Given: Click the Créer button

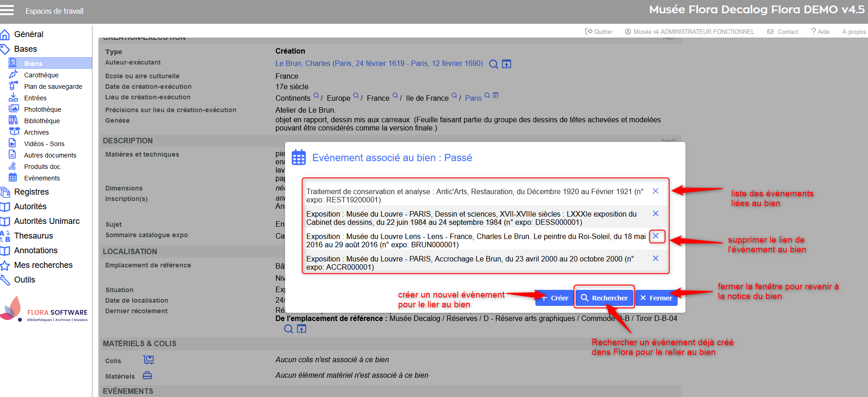Looking at the screenshot, I should pos(555,298).
